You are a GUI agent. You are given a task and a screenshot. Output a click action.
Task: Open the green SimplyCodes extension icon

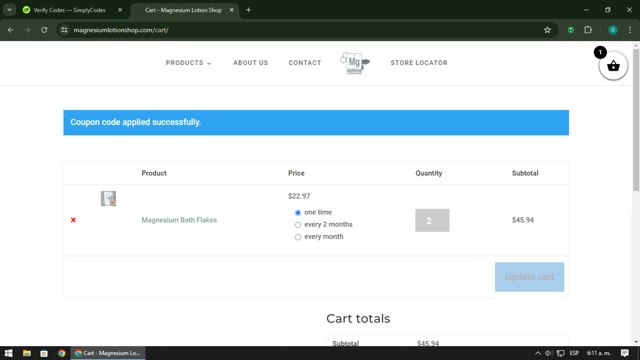click(x=571, y=30)
